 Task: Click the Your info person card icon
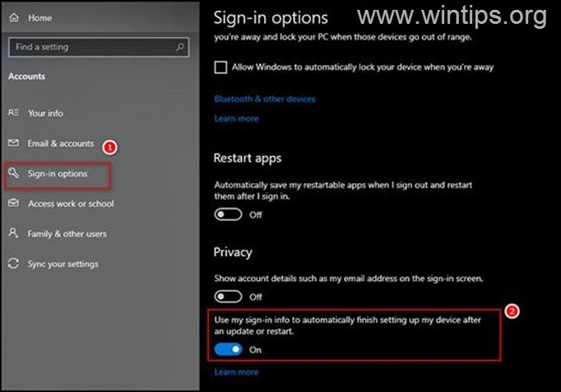coord(13,113)
